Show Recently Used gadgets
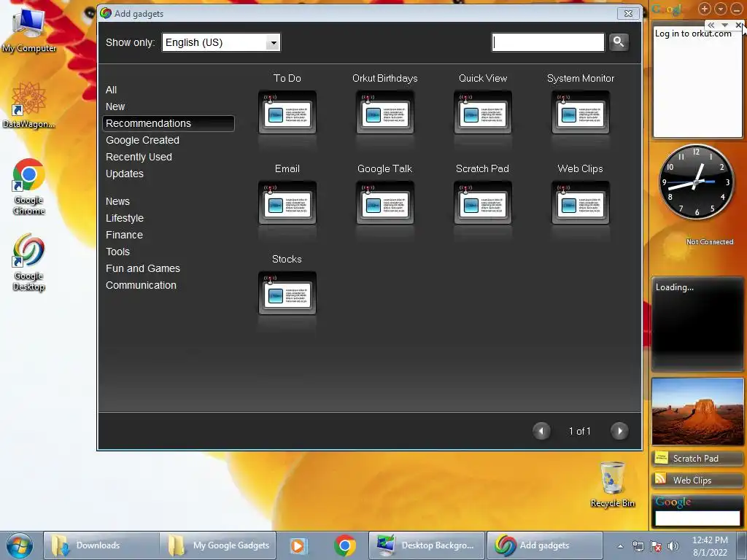Viewport: 747px width, 560px height. click(x=139, y=157)
